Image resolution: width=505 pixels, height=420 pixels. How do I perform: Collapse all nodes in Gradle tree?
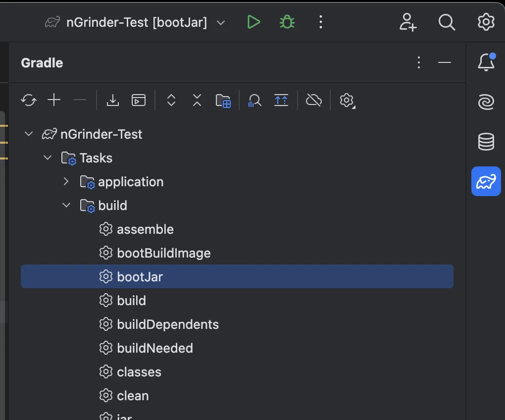click(x=197, y=100)
